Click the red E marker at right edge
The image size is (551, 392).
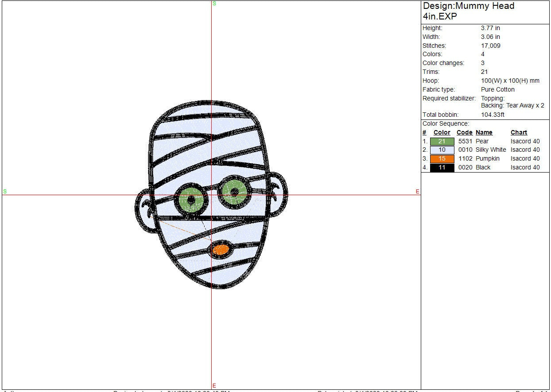pyautogui.click(x=417, y=192)
